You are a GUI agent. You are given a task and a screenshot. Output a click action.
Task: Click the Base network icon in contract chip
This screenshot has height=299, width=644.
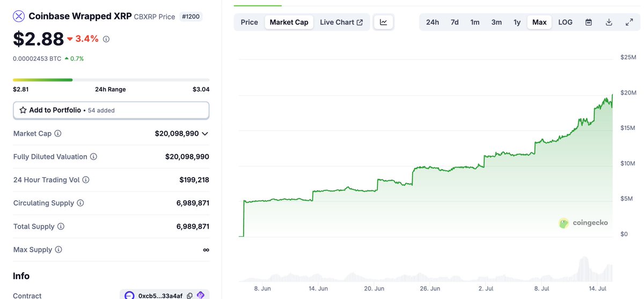(129, 296)
